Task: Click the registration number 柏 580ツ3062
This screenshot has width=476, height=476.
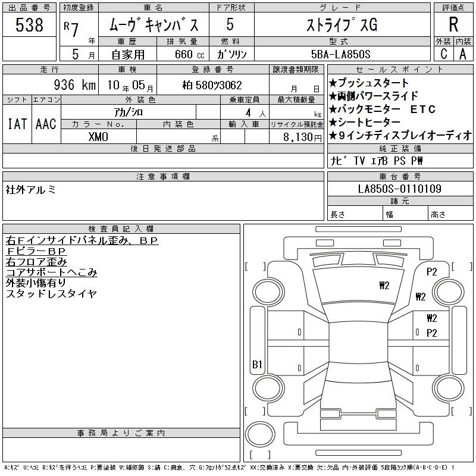Action: [212, 86]
